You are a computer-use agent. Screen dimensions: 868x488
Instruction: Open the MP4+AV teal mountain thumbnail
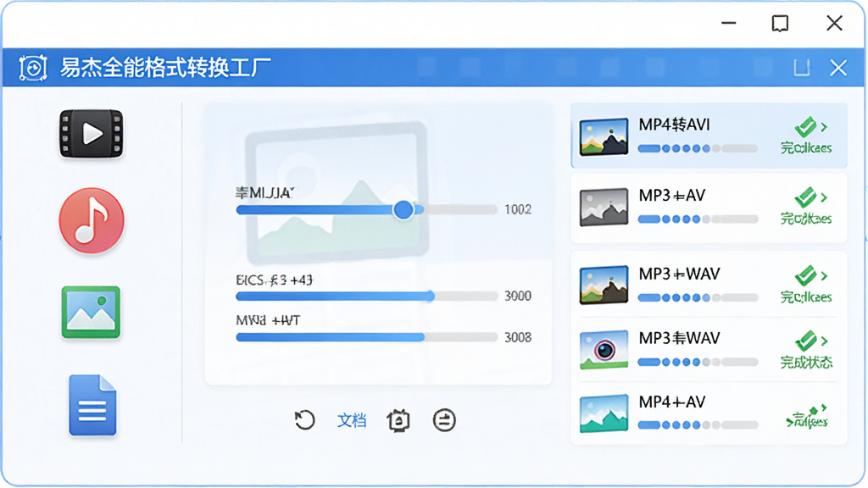pos(604,413)
